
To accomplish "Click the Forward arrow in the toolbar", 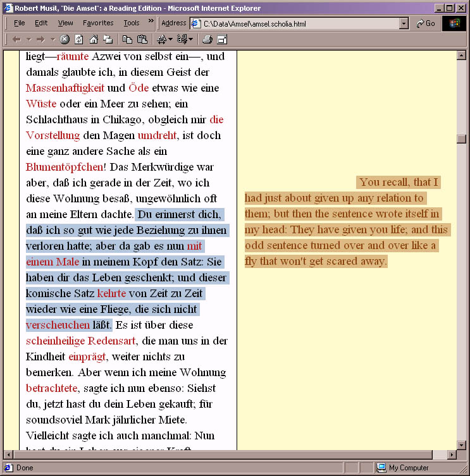I will [x=40, y=39].
